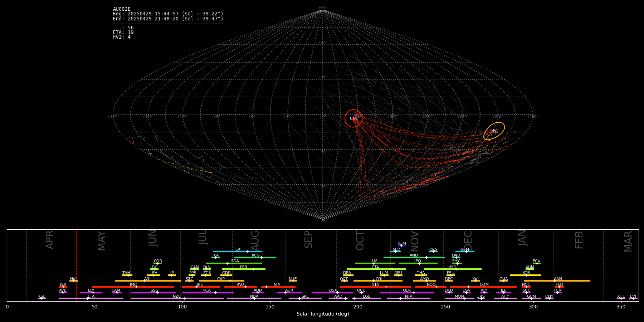The height and width of the screenshot is (322, 644).
Task: Click the End: 20250429 21:48:20 line
Action: (x=168, y=19)
